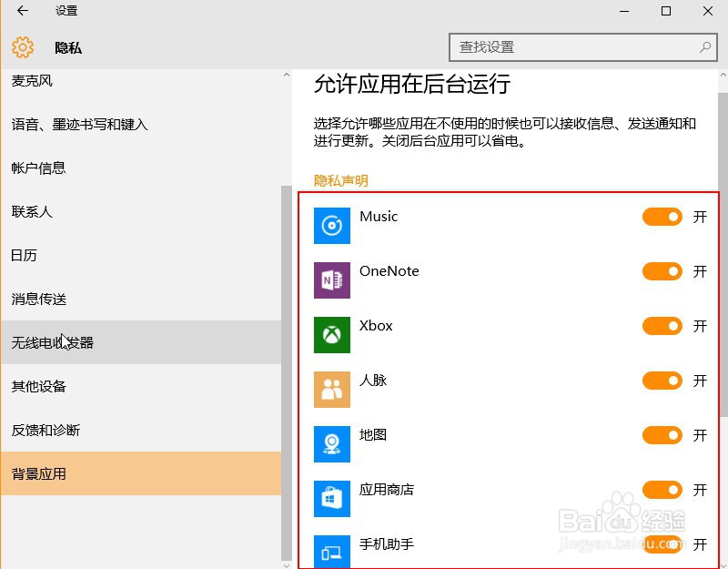Click the sidebar scroll up arrow
The image size is (728, 569).
coord(287,75)
